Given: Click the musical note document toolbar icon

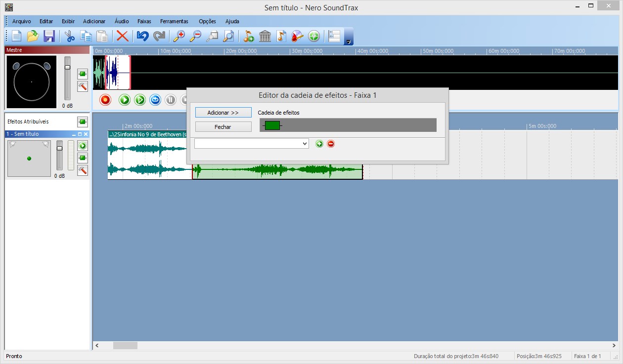Looking at the screenshot, I should (281, 36).
